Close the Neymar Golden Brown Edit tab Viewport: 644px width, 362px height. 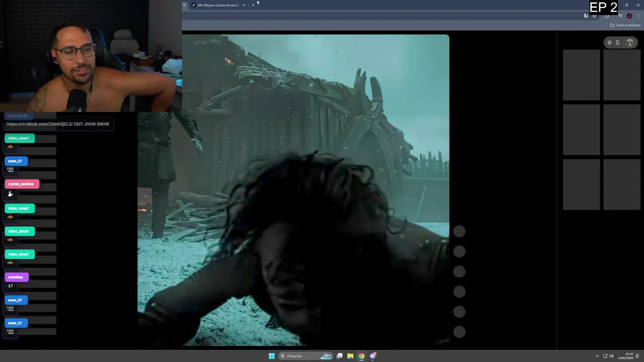[x=244, y=5]
